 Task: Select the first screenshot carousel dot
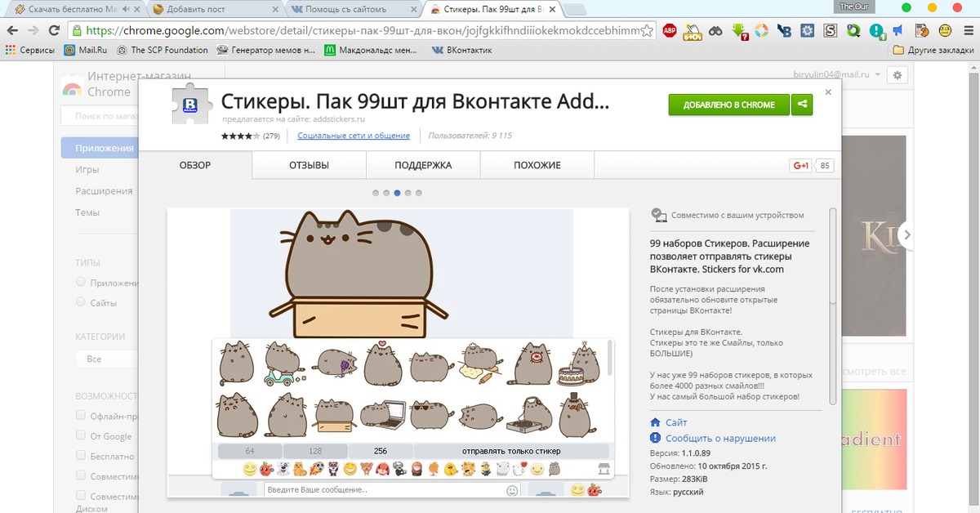coord(376,193)
